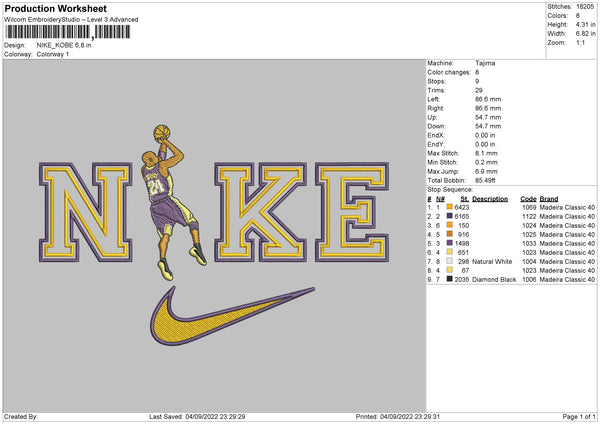600x424 pixels.
Task: Click the Diamond Black color swatch
Action: click(x=450, y=279)
